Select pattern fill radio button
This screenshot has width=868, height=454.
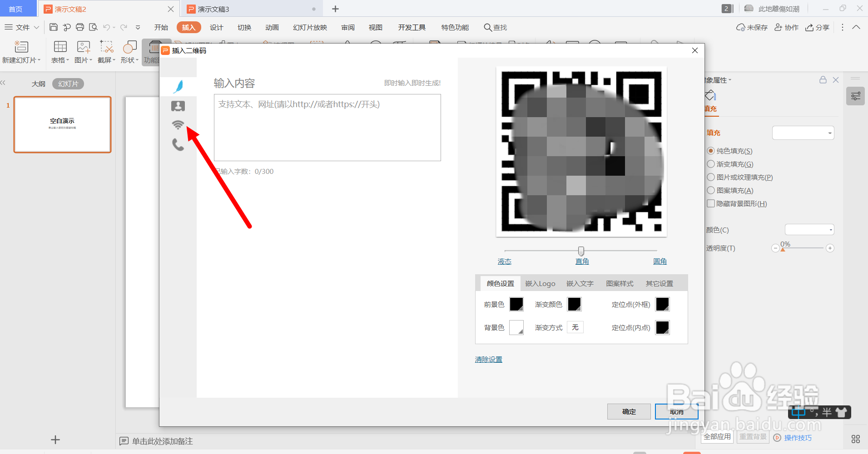pyautogui.click(x=711, y=190)
